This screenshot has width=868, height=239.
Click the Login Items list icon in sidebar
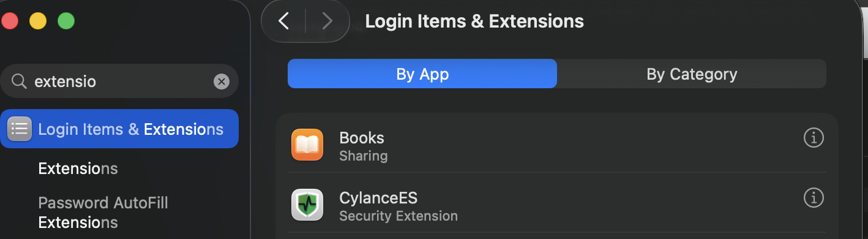[20, 129]
